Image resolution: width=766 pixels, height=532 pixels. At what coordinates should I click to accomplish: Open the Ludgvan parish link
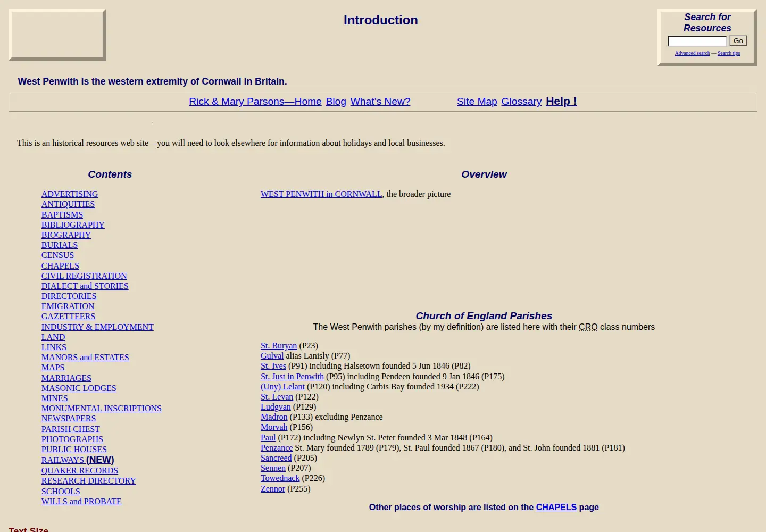276,407
